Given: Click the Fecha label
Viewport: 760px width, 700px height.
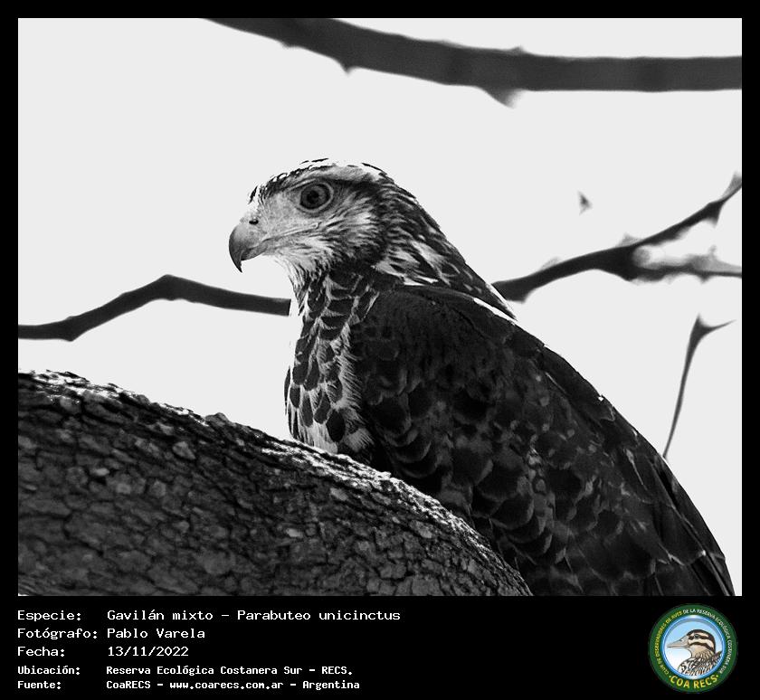Looking at the screenshot, I should tap(41, 651).
